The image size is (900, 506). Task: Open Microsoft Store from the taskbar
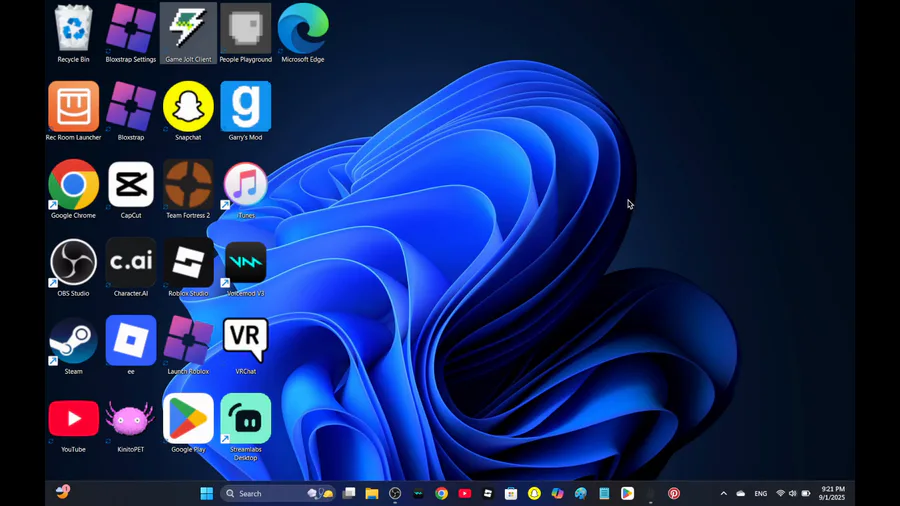click(x=511, y=493)
